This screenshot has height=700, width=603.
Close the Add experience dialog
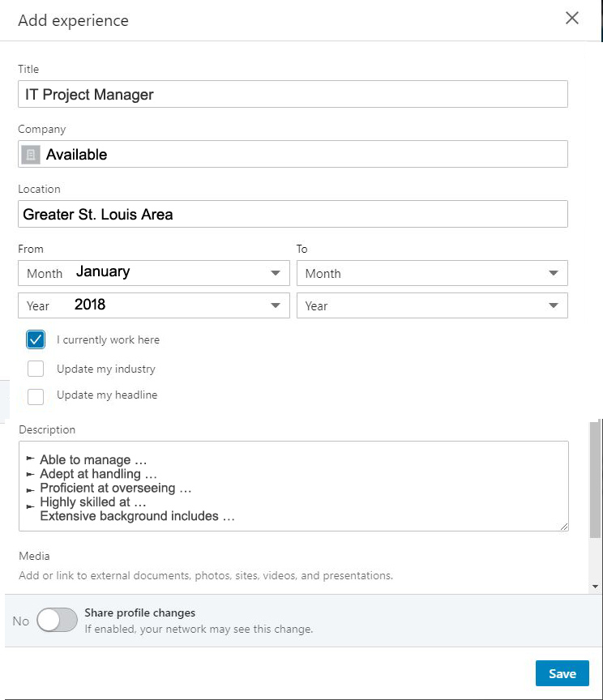tap(571, 17)
